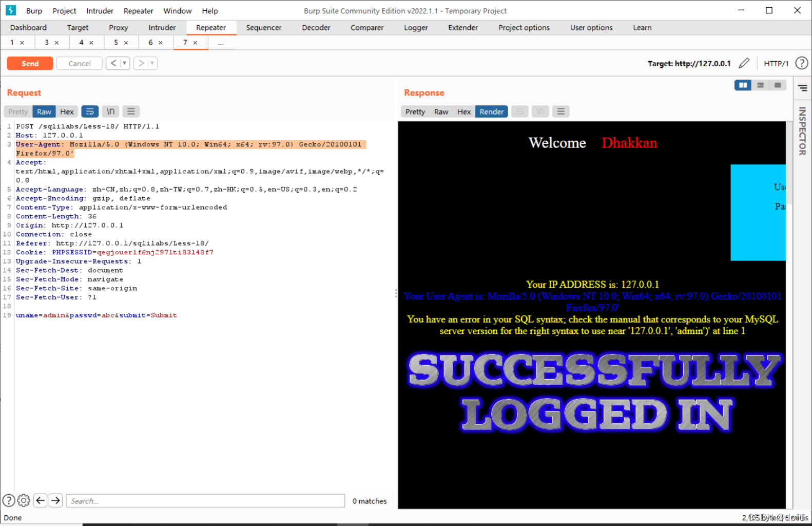Image resolution: width=812 pixels, height=526 pixels.
Task: Select response Pretty view
Action: pyautogui.click(x=415, y=111)
